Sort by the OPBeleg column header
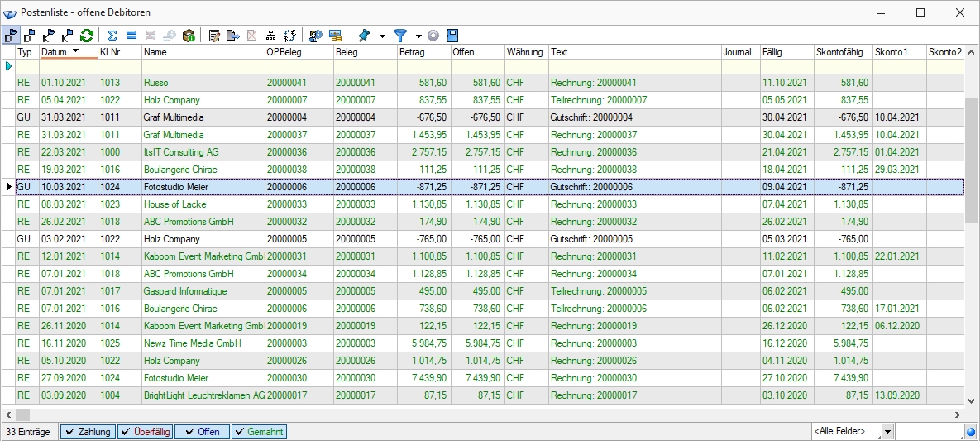This screenshot has height=441, width=980. pos(299,52)
